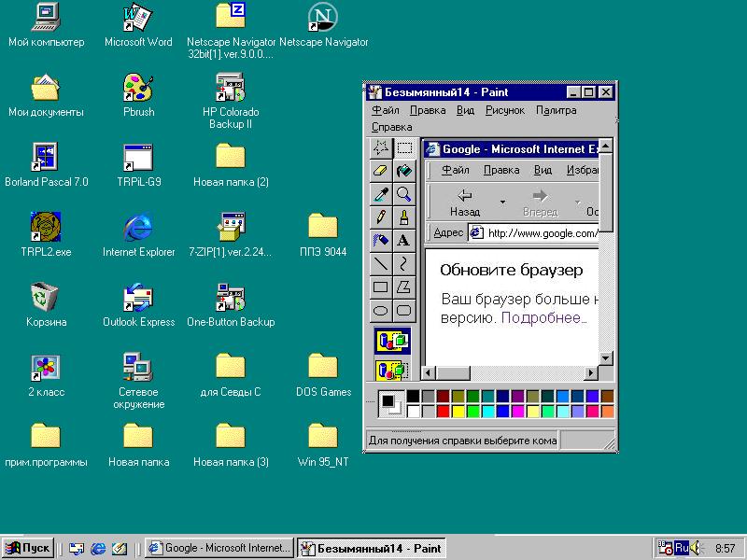Select the Text tool (A)
The height and width of the screenshot is (560, 747).
(404, 241)
